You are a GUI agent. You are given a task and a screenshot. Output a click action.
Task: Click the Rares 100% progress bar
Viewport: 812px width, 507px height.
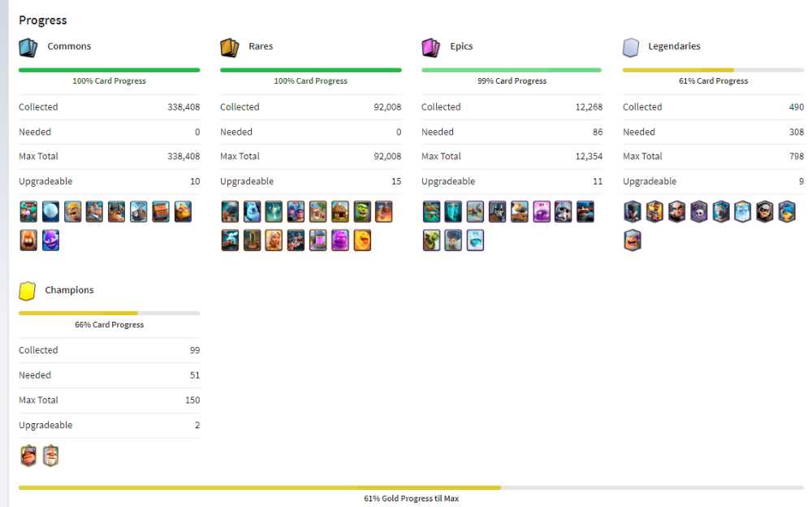311,70
